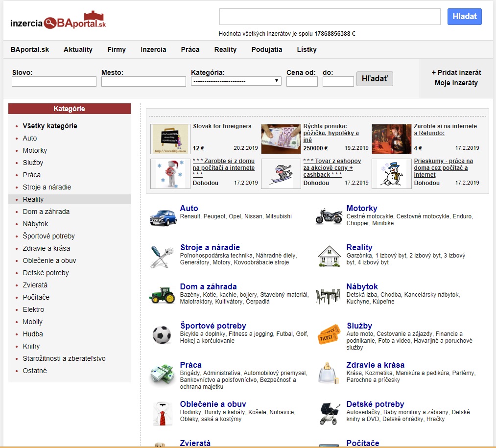Click the house icon for Reality

pyautogui.click(x=329, y=256)
